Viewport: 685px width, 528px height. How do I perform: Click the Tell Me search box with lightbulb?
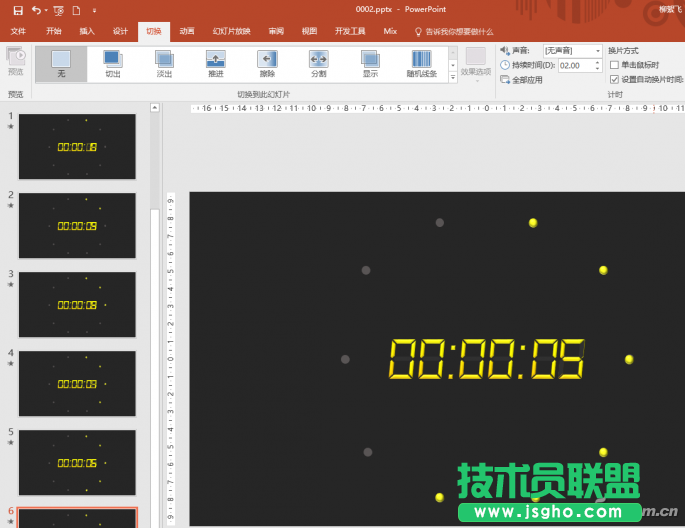(454, 31)
